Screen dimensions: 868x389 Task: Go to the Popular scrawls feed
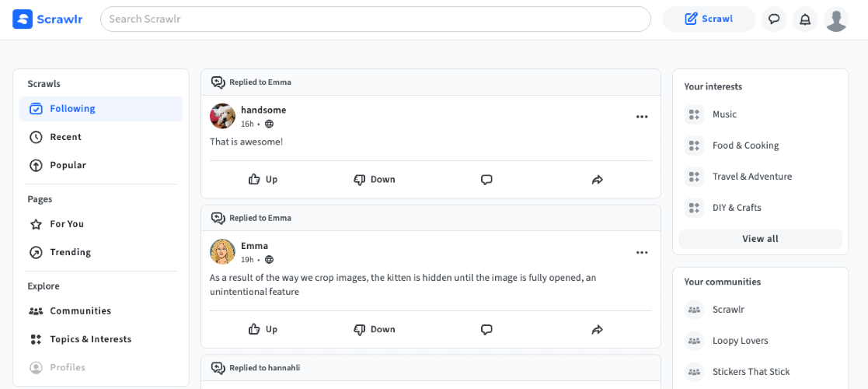click(x=101, y=165)
